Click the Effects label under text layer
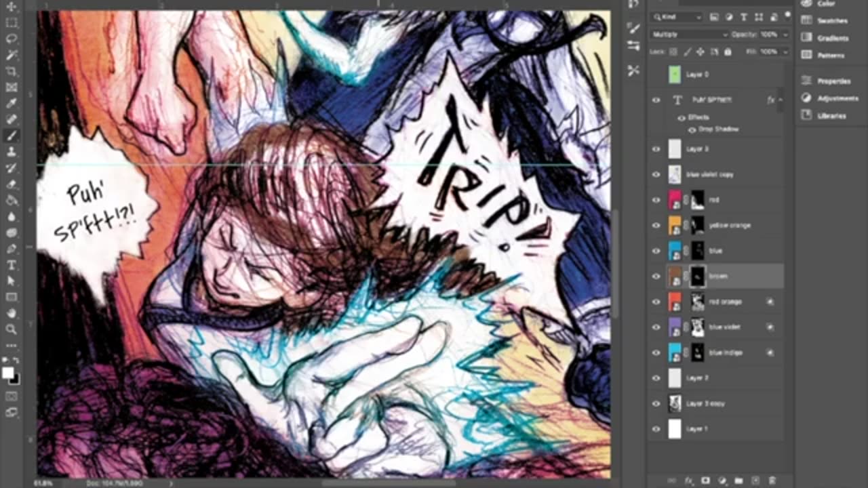Viewport: 868px width, 488px height. (698, 117)
